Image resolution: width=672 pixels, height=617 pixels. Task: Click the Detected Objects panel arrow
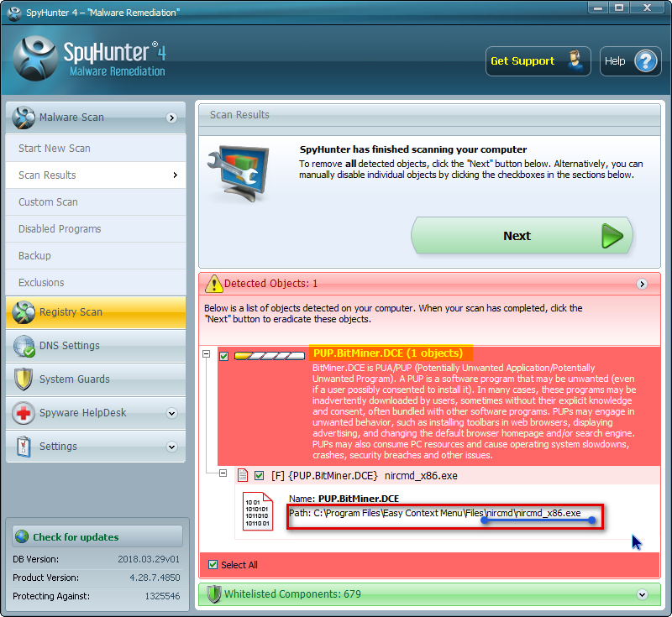tap(642, 284)
